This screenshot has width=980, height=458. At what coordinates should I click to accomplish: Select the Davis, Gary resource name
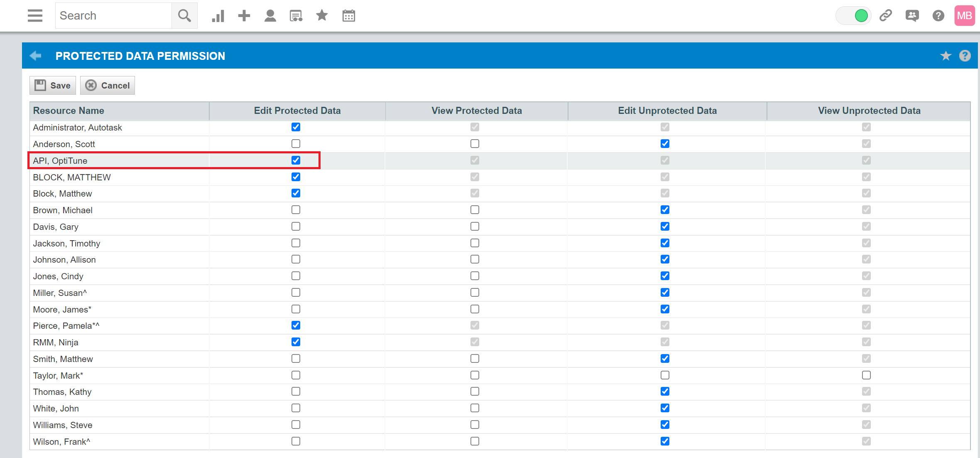coord(56,227)
